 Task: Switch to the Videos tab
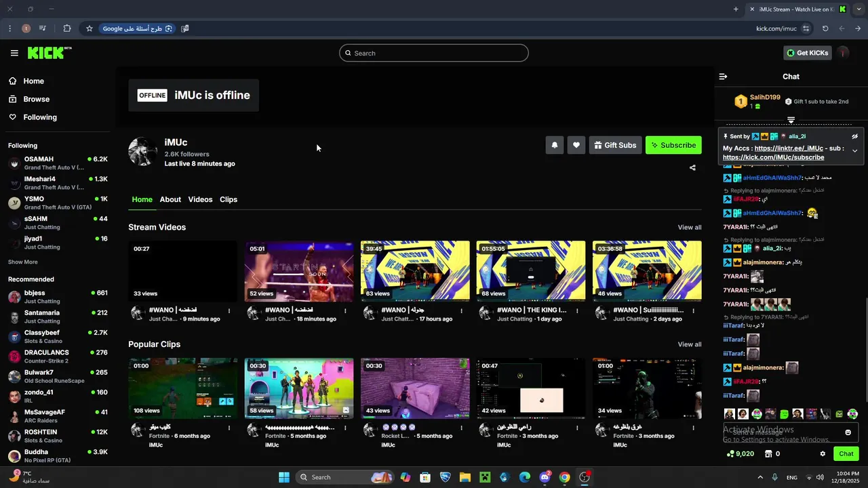click(200, 199)
